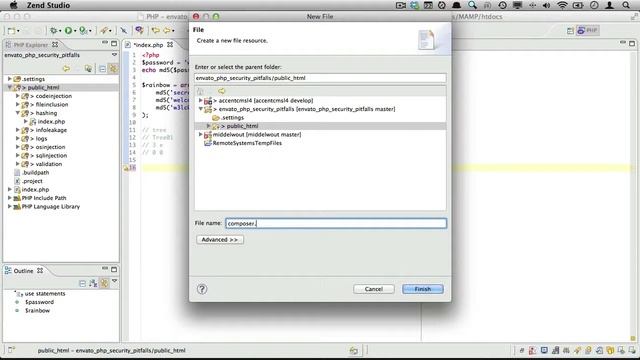Click the Profile run toolbar icon
The height and width of the screenshot is (360, 640).
point(83,31)
